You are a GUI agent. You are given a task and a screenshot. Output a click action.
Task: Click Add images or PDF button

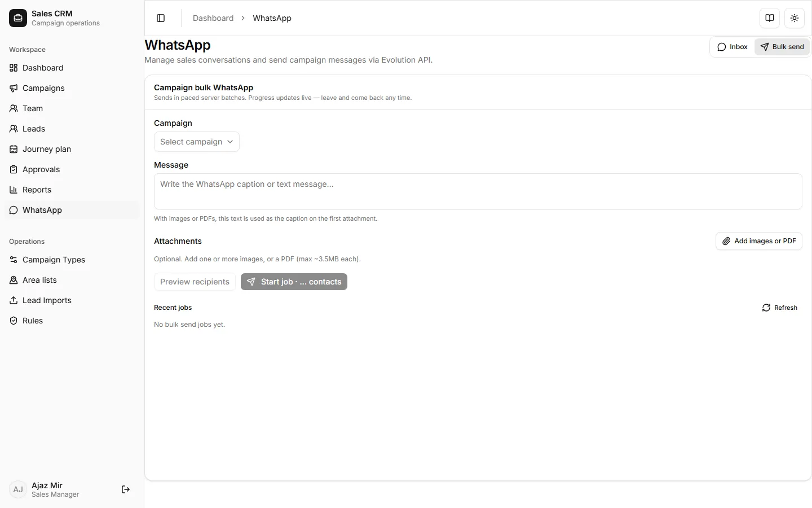tap(759, 241)
